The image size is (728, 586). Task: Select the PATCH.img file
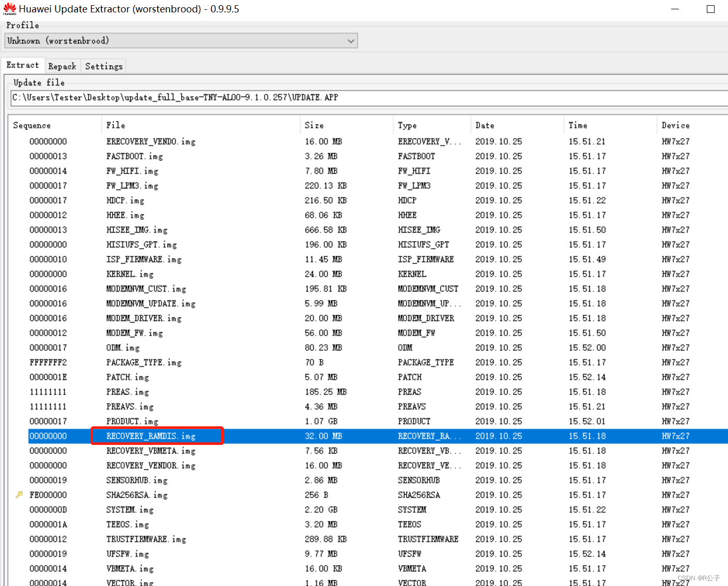point(127,377)
